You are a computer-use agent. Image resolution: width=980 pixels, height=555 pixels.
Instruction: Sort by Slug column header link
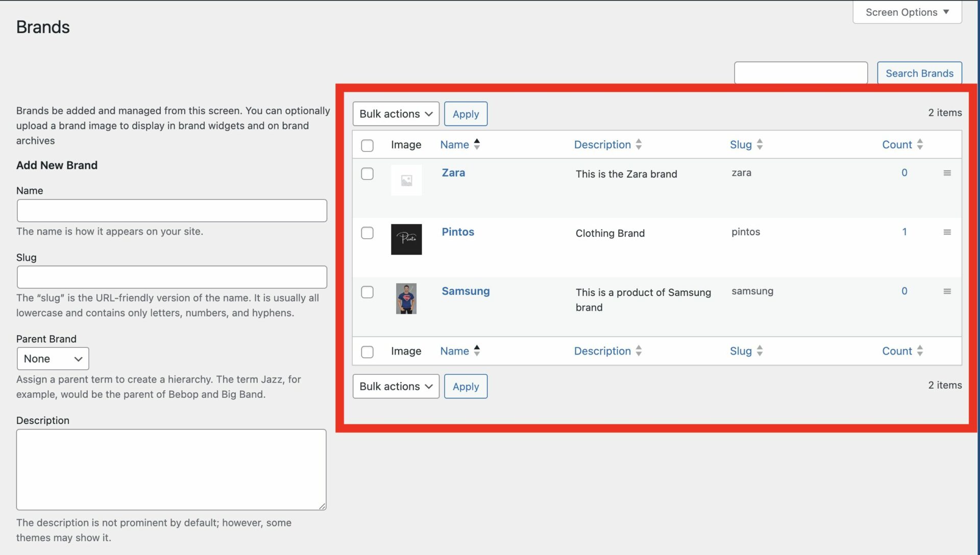[741, 144]
